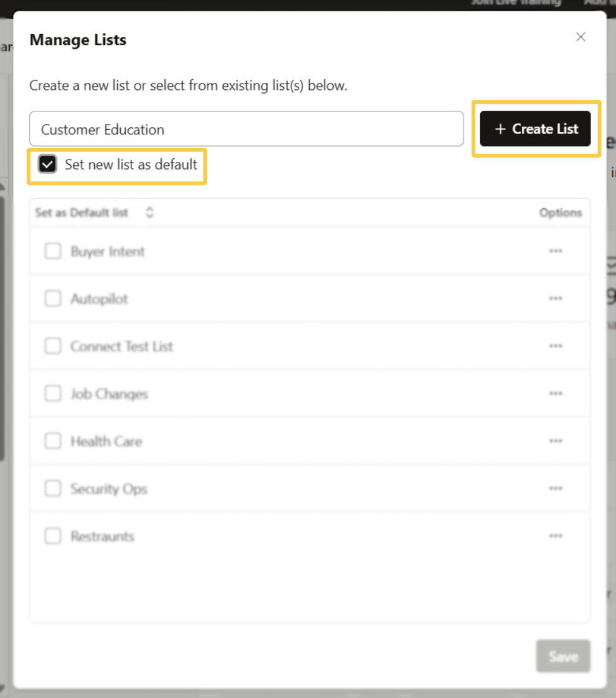Check the Buyer Intent default checkbox
616x698 pixels.
pos(53,251)
